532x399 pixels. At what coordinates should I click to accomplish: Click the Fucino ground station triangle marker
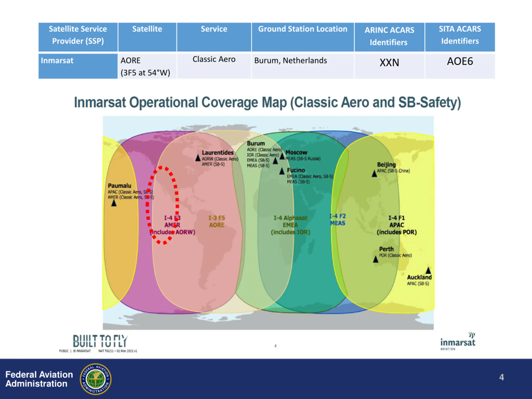tap(282, 171)
